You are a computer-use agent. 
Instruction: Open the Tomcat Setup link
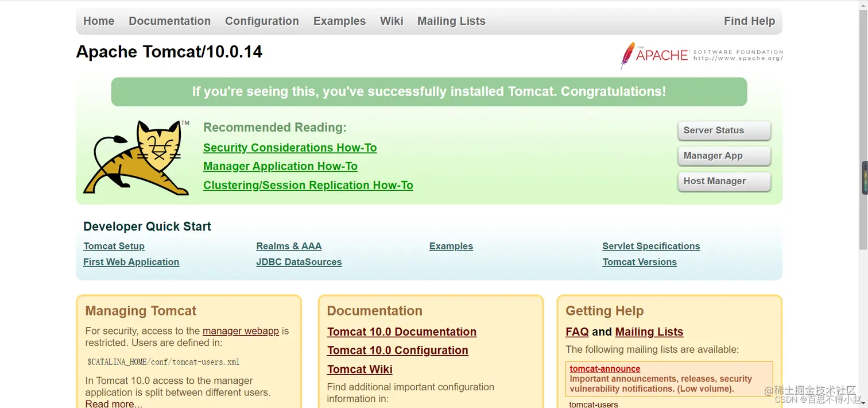114,246
